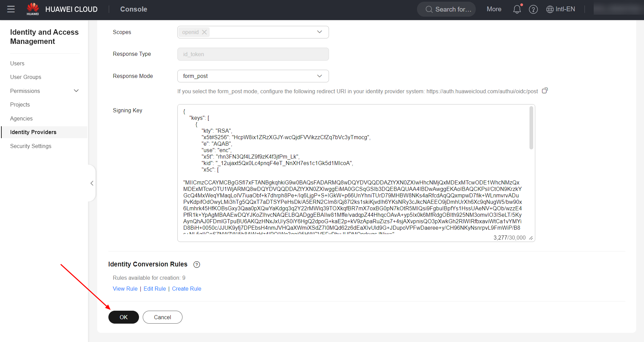Copy the redirect URI
This screenshot has width=644, height=342.
(x=544, y=91)
